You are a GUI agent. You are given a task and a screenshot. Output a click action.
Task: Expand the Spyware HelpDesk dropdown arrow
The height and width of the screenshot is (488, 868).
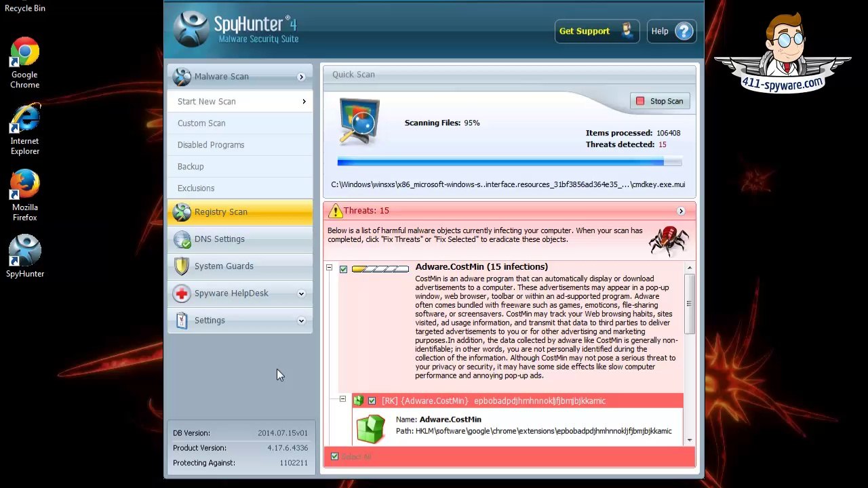coord(301,294)
